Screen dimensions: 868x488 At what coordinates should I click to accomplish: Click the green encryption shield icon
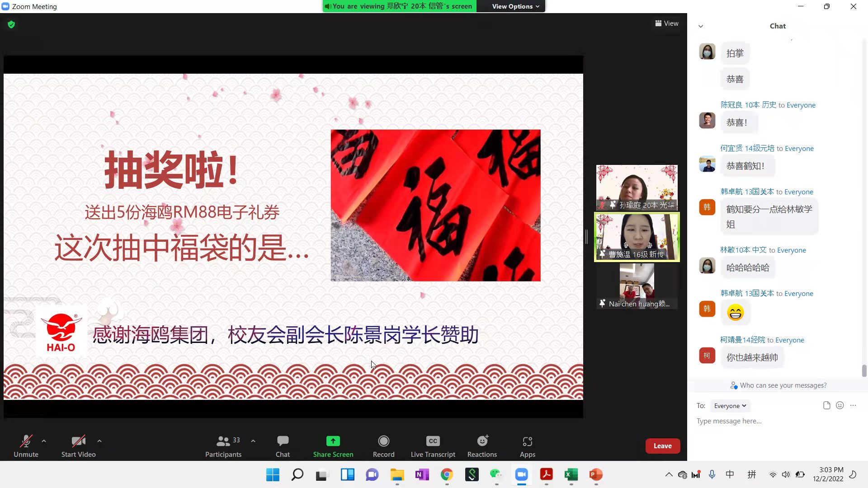click(11, 24)
